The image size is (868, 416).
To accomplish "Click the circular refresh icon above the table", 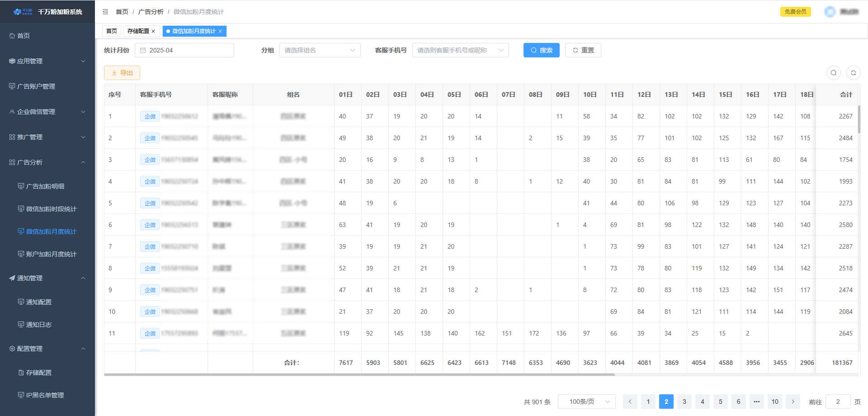I will [x=854, y=73].
